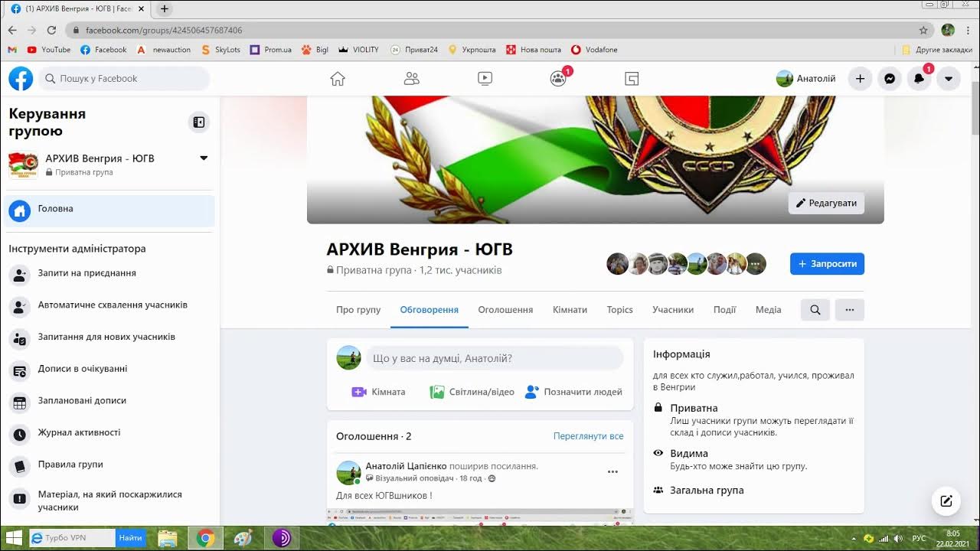Switch to Обговорення tab

(429, 310)
